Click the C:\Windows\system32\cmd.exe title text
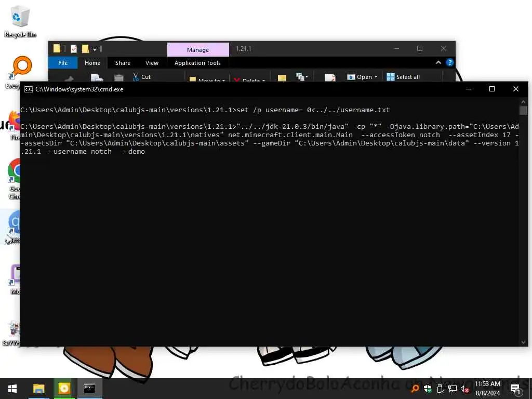 [x=79, y=89]
